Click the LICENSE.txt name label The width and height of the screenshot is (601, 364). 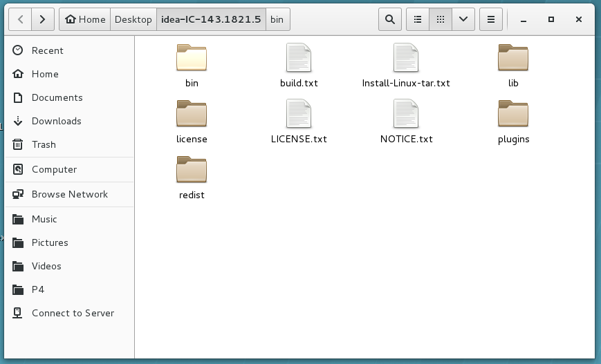[x=299, y=139]
